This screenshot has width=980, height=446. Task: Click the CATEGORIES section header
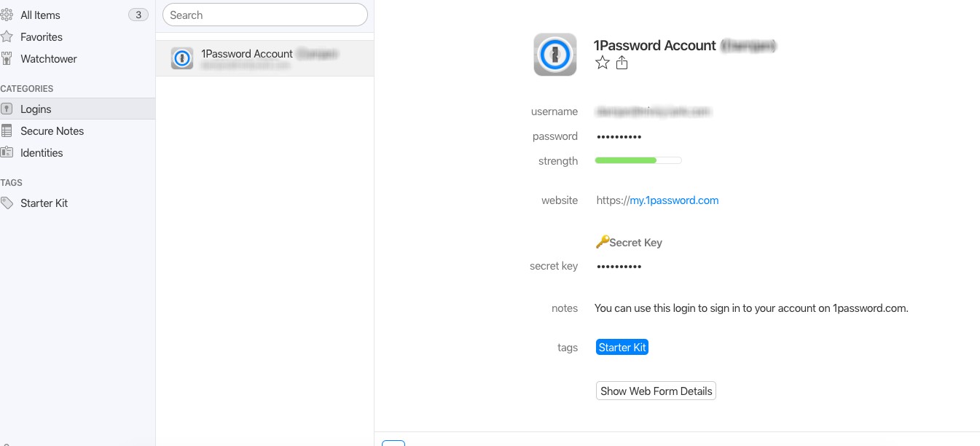[x=27, y=89]
